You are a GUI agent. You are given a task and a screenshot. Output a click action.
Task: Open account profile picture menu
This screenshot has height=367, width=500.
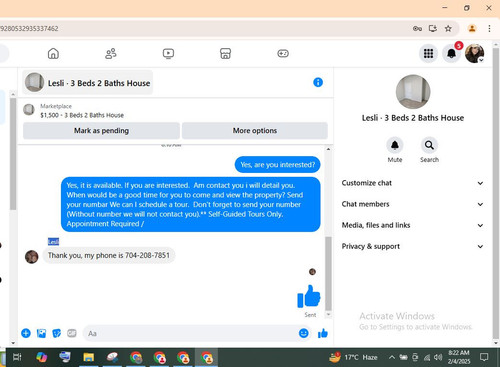coord(475,53)
